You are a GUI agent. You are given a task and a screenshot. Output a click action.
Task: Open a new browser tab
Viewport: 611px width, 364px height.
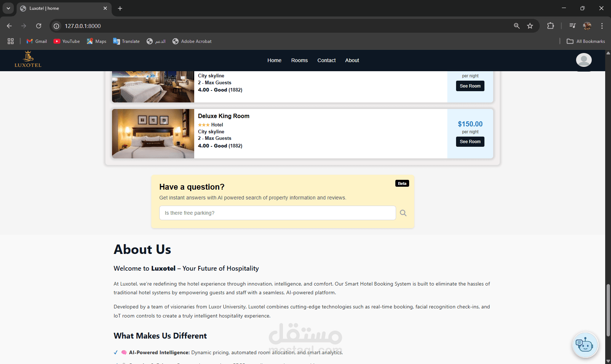click(120, 8)
